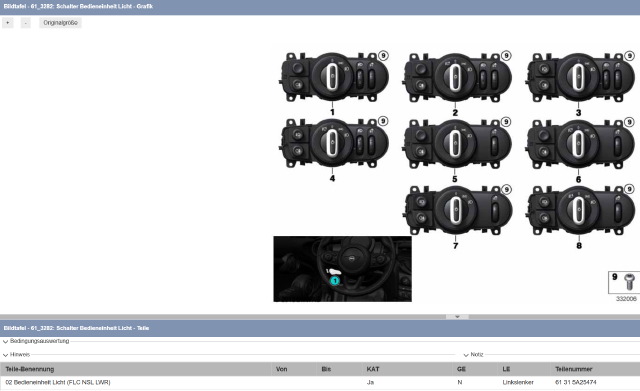Select light switch unit number 3
The height and width of the screenshot is (391, 640).
[581, 78]
